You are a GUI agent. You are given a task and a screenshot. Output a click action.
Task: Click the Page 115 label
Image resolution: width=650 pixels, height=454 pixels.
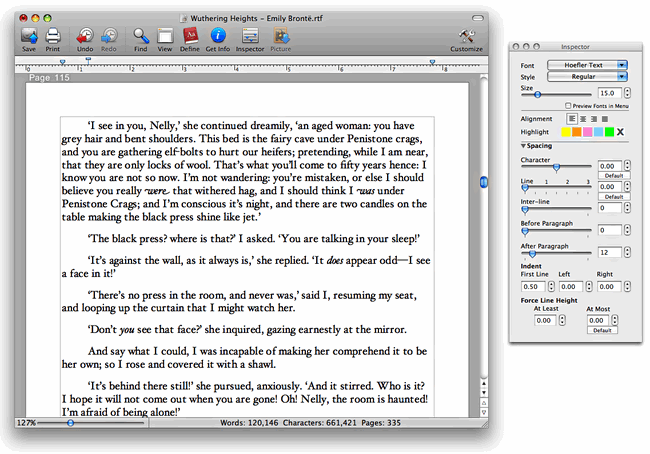tap(49, 78)
